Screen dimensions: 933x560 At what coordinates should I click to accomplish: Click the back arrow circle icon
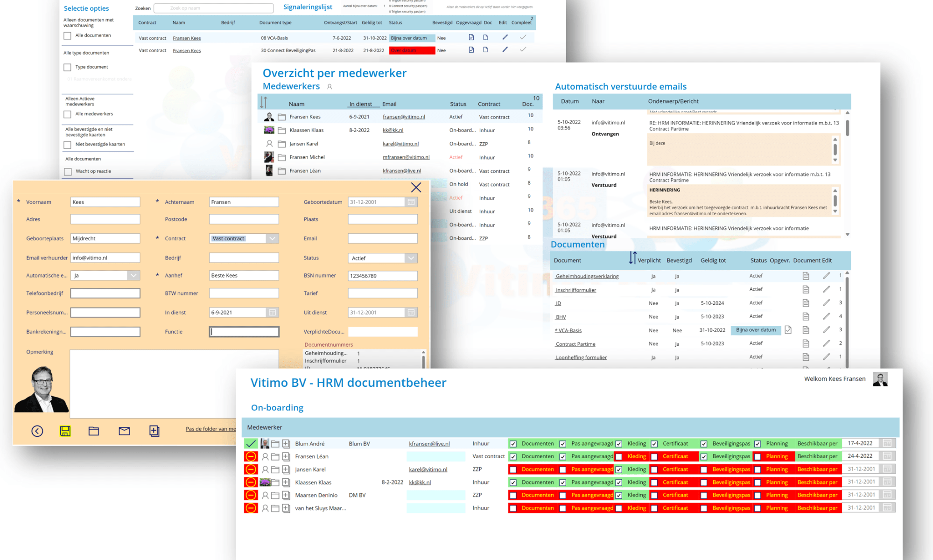click(x=37, y=431)
